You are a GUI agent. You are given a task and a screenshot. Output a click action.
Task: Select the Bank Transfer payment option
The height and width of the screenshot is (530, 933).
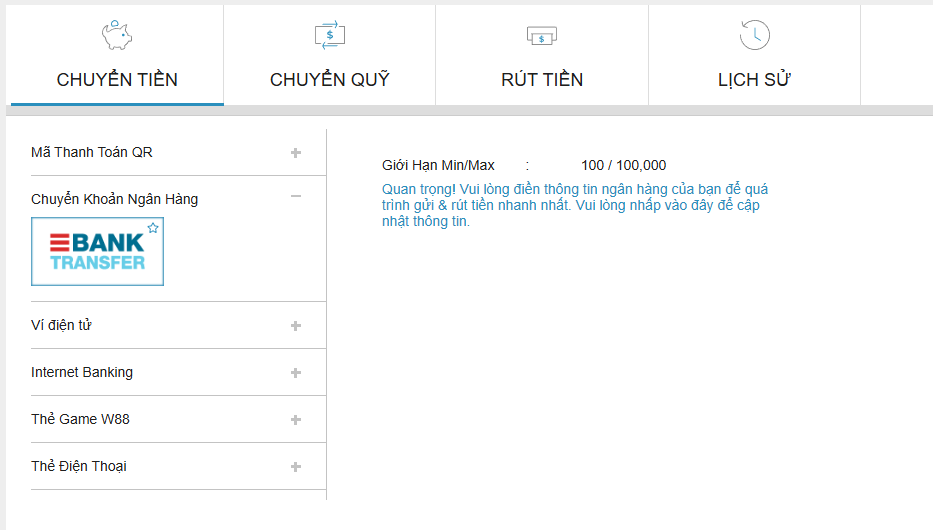tap(97, 252)
